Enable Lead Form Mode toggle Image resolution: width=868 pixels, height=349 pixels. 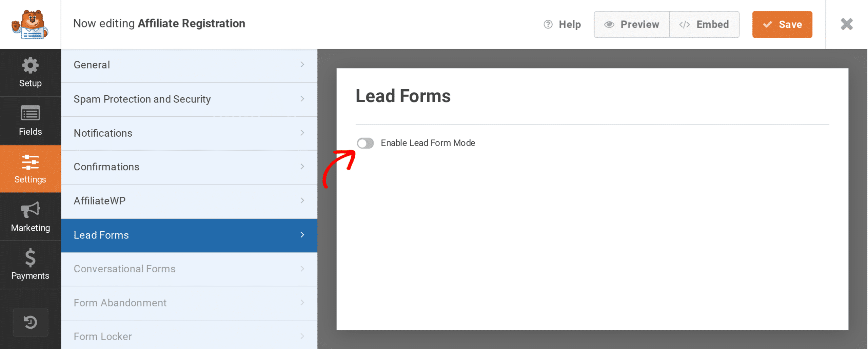pos(365,143)
